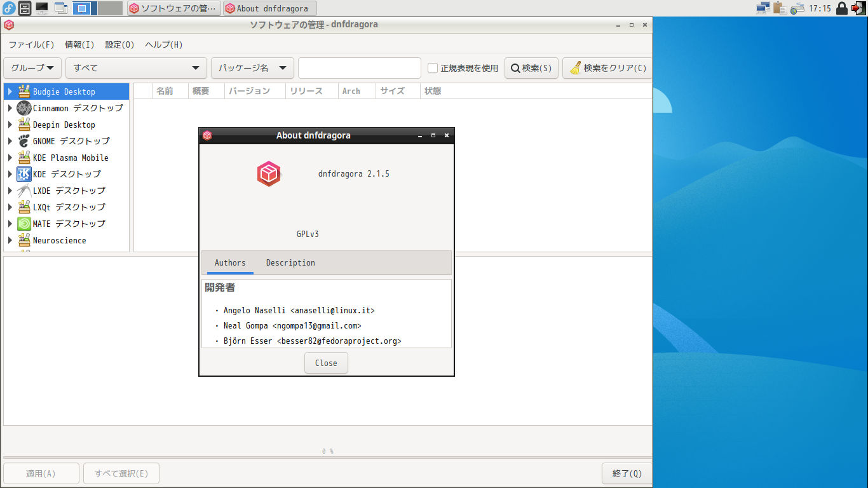Expand the MATE デスクトップ tree node
Viewport: 868px width, 488px height.
point(10,224)
